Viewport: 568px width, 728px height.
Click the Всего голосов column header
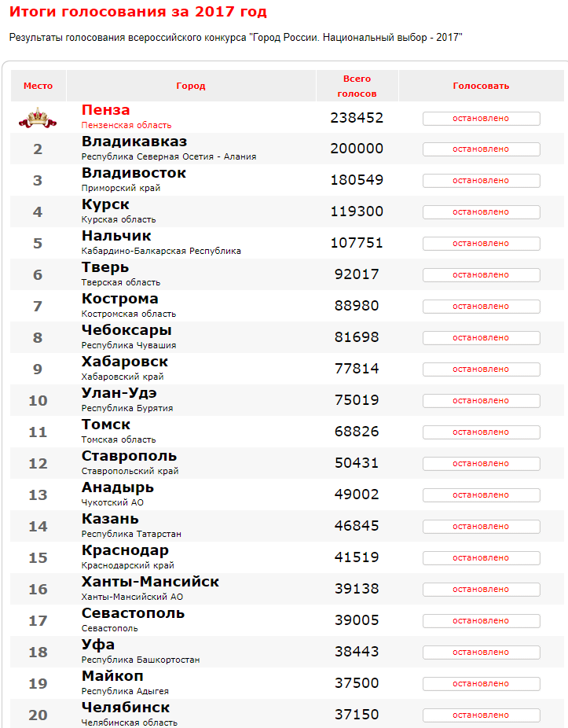[357, 86]
